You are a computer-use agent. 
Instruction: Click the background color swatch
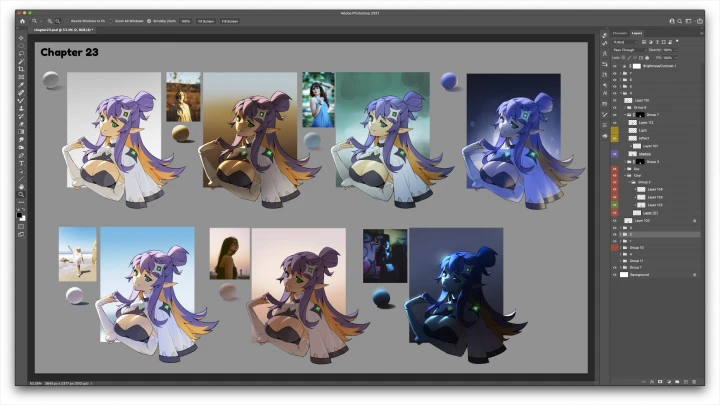22,218
